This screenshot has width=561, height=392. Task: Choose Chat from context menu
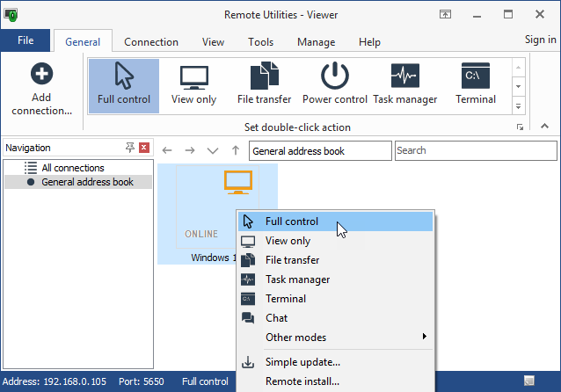tap(276, 318)
